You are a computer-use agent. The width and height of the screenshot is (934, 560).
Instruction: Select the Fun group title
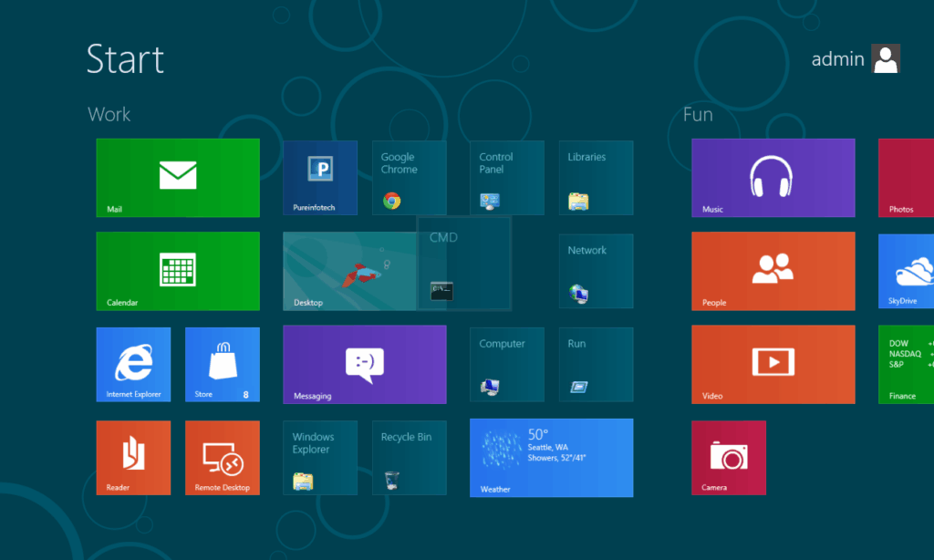click(x=698, y=114)
